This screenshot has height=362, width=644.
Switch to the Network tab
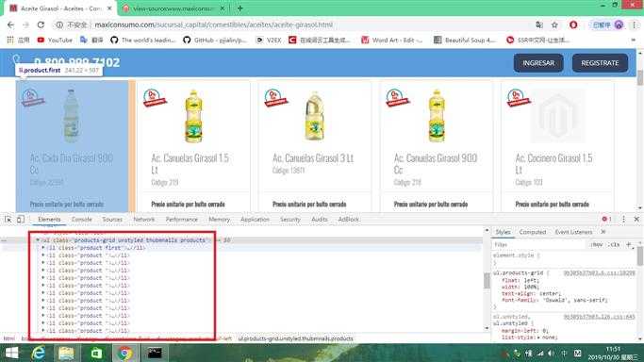(x=144, y=219)
